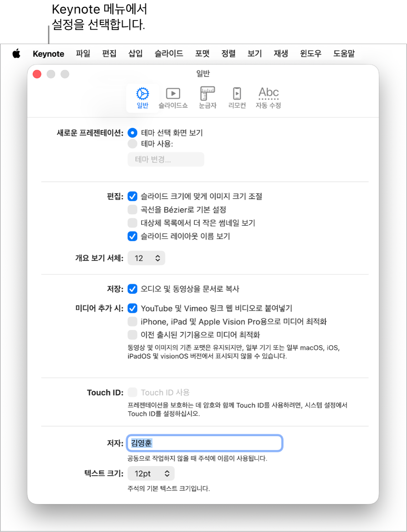Enable 이전 출시된 기기용으로 미디어 최적화
407x532 pixels.
132,335
